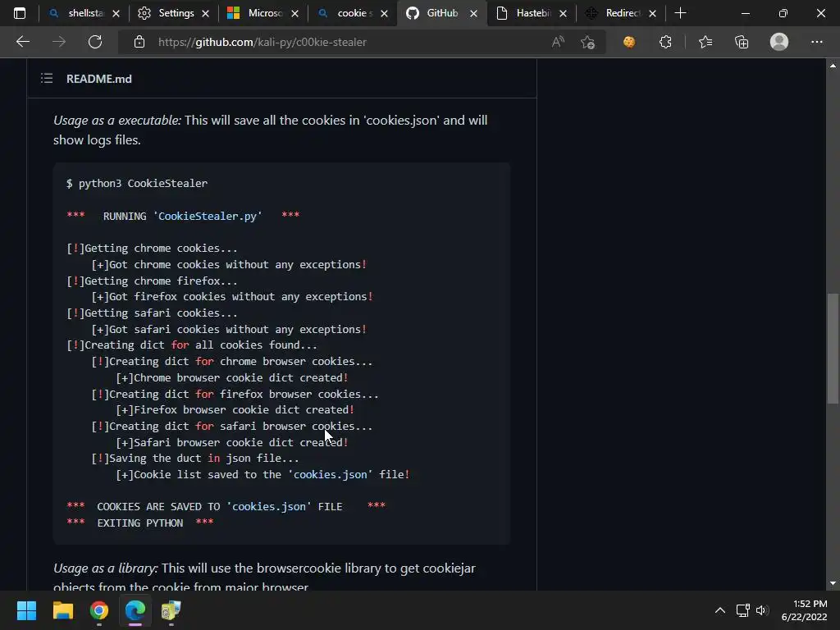
Task: Refresh the GitHub page
Action: pos(95,42)
